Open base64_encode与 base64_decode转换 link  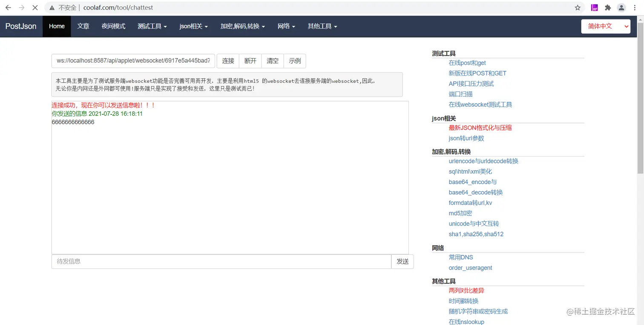tap(476, 187)
